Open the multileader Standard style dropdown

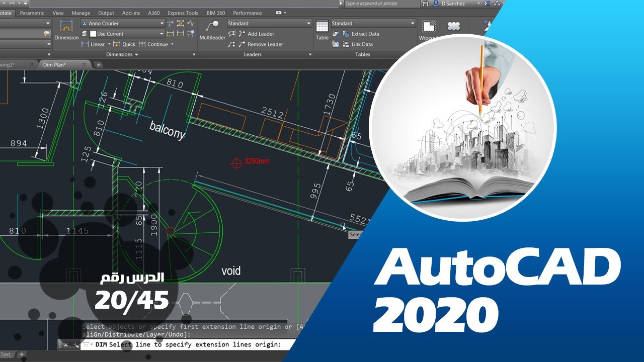pos(309,23)
